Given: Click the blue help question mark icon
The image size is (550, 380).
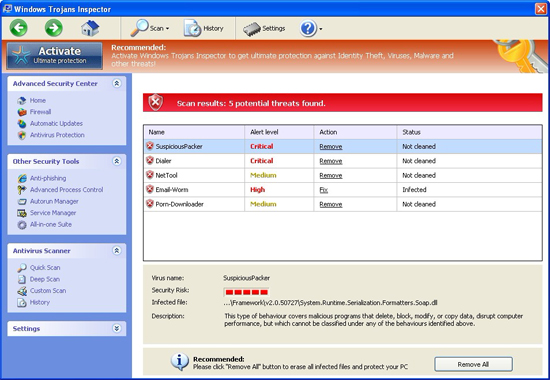Looking at the screenshot, I should tap(308, 28).
